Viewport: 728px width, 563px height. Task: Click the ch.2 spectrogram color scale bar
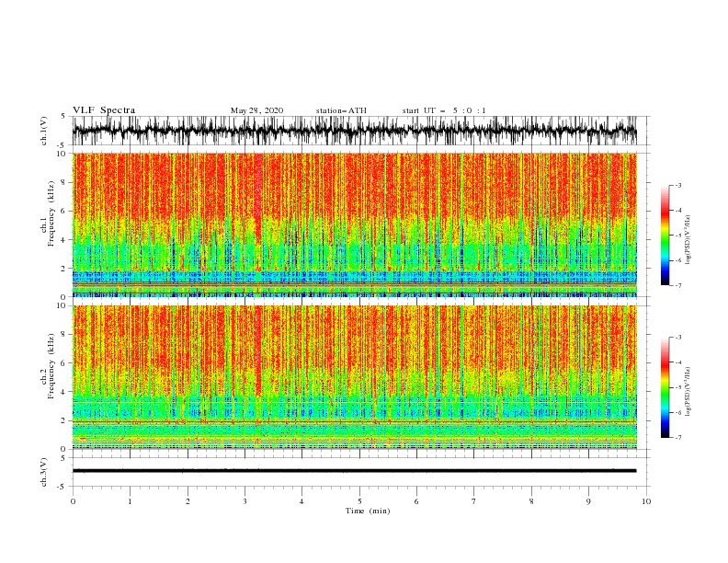(x=665, y=387)
